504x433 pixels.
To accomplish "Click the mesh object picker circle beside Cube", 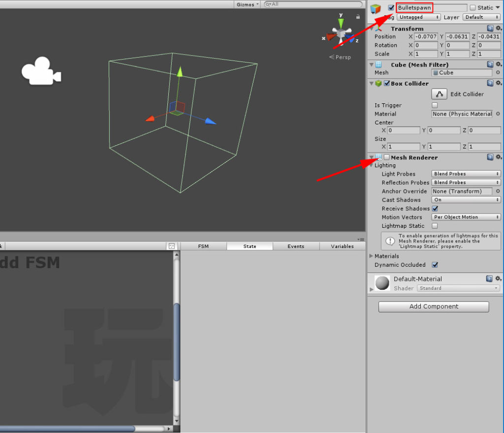I will click(x=499, y=72).
